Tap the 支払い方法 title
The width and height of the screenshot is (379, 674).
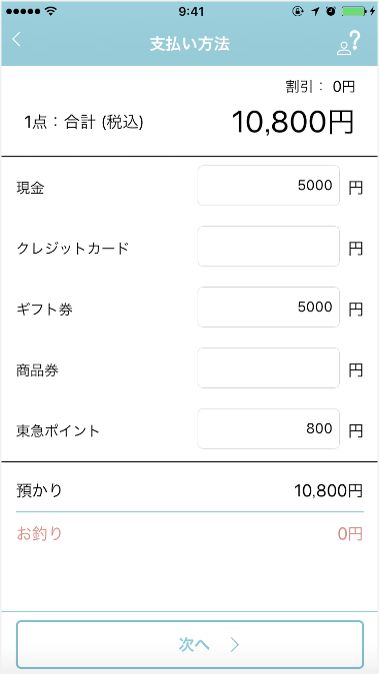190,44
